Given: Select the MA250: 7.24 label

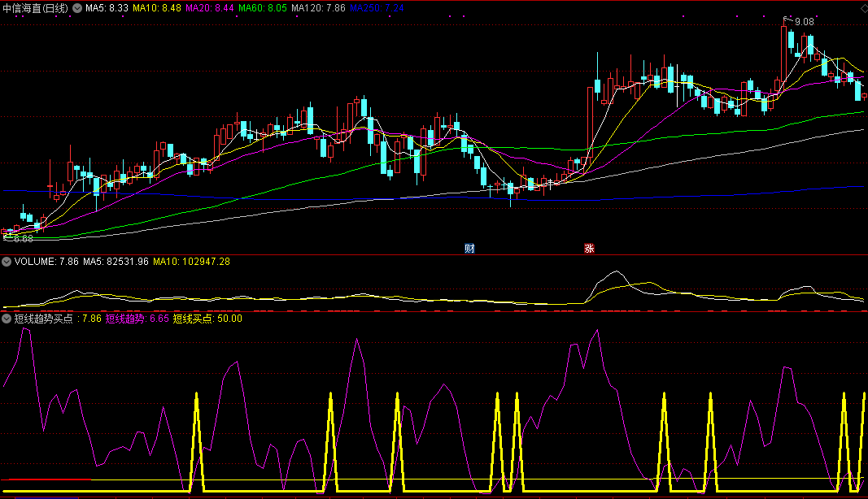Looking at the screenshot, I should click(377, 8).
